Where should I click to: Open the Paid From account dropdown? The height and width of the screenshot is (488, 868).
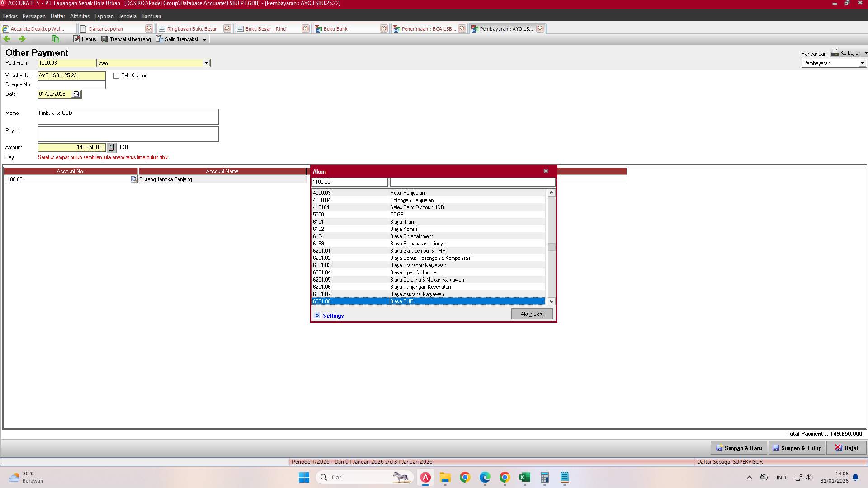pyautogui.click(x=207, y=63)
